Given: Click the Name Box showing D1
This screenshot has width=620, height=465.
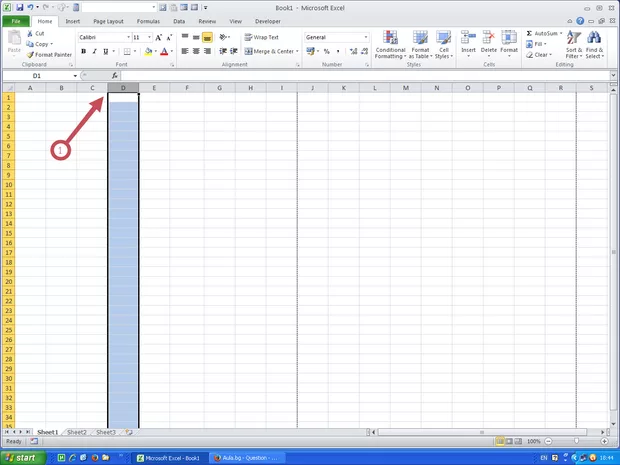Looking at the screenshot, I should (37, 76).
